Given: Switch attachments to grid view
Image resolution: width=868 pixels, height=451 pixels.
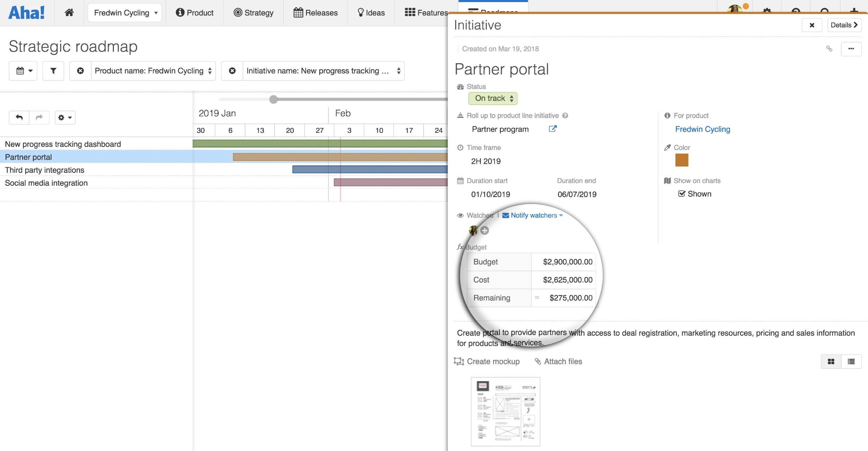Looking at the screenshot, I should pos(831,361).
